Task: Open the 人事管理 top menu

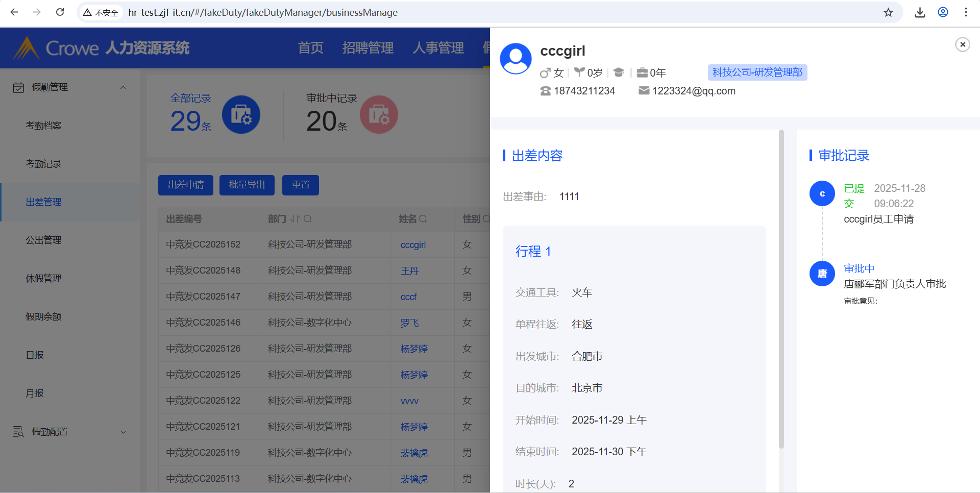Action: click(x=438, y=48)
